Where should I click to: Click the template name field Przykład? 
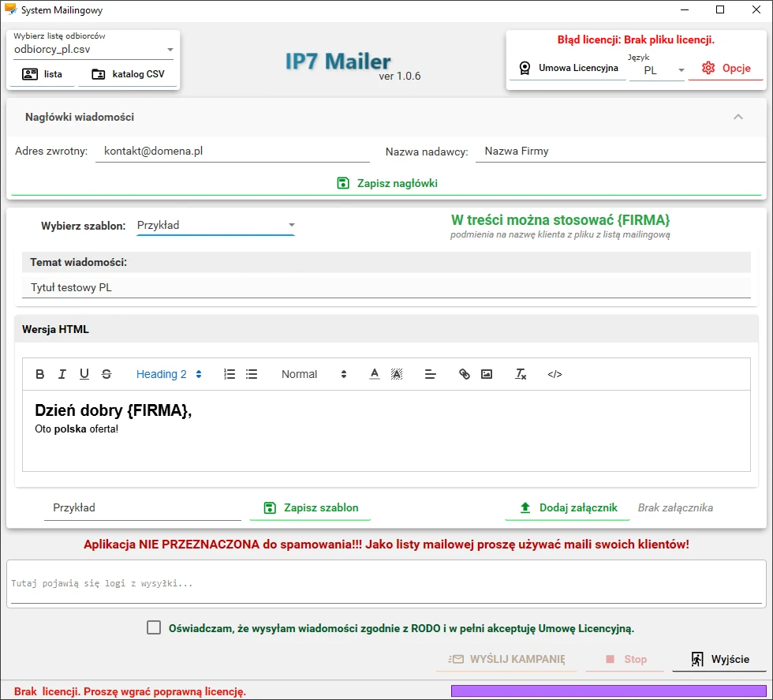pos(143,507)
